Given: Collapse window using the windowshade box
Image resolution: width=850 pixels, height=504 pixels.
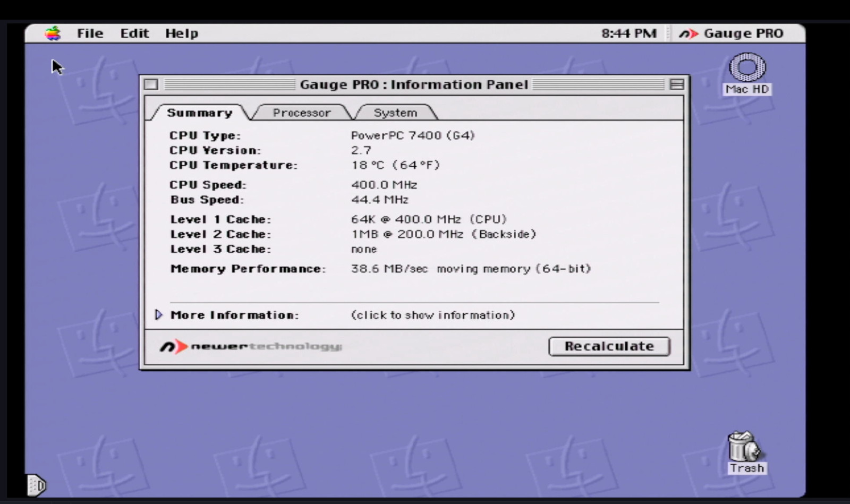Looking at the screenshot, I should point(676,84).
